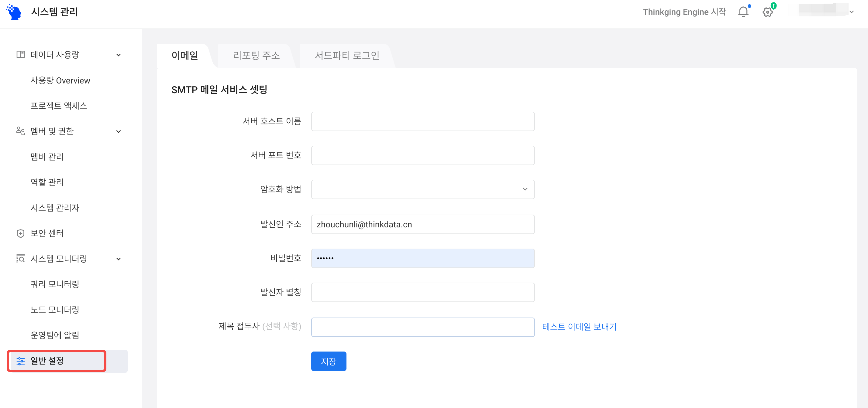
Task: Click the 시스템 관리 header title
Action: point(55,12)
